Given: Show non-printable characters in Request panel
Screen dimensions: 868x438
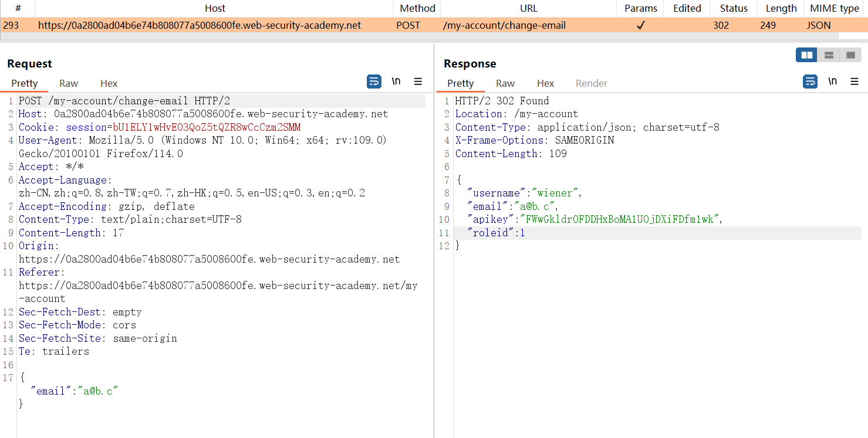Looking at the screenshot, I should [x=396, y=82].
